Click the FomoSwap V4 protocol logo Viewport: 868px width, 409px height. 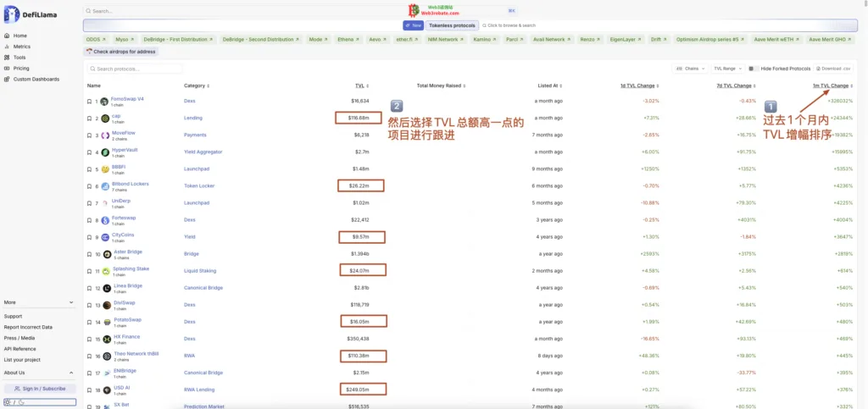coord(104,101)
